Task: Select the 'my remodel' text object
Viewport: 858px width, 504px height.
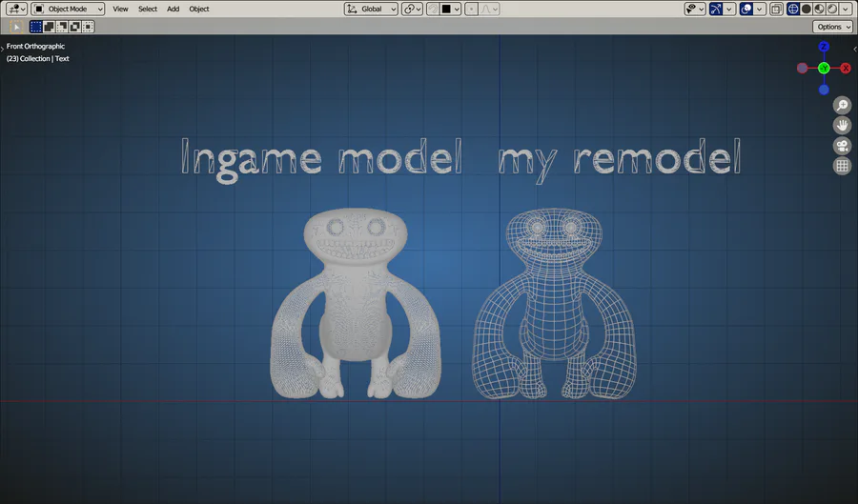Action: point(620,159)
